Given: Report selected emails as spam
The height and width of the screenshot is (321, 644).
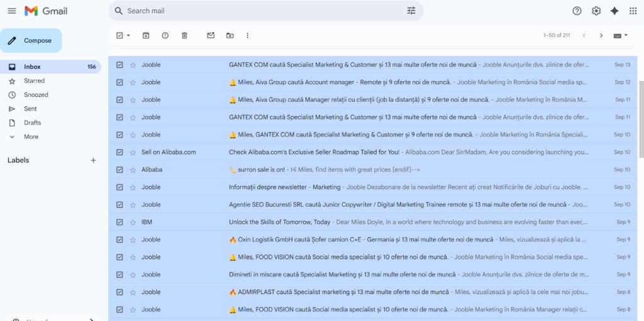Looking at the screenshot, I should tap(165, 36).
